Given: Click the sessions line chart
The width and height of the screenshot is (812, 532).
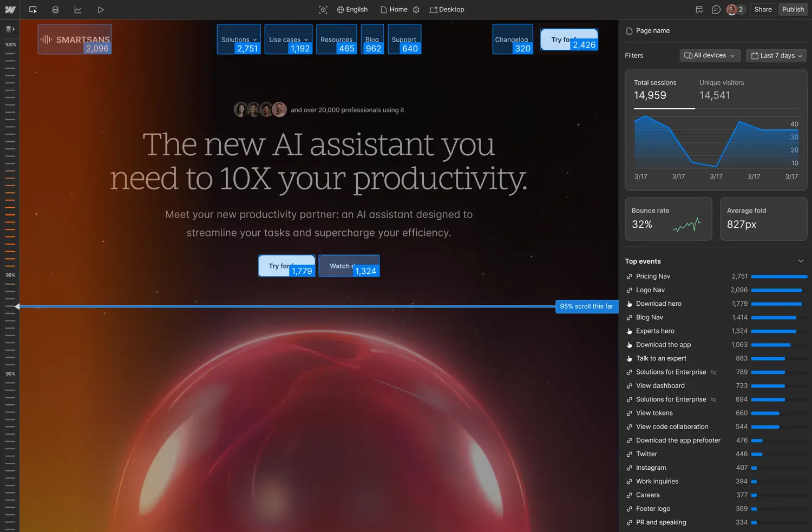Looking at the screenshot, I should coord(716,143).
